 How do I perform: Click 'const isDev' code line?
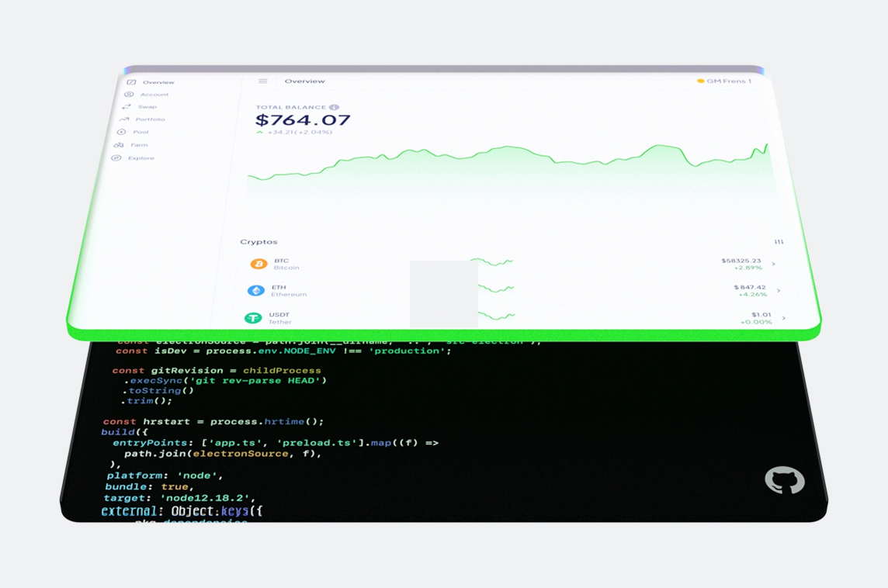tap(283, 351)
